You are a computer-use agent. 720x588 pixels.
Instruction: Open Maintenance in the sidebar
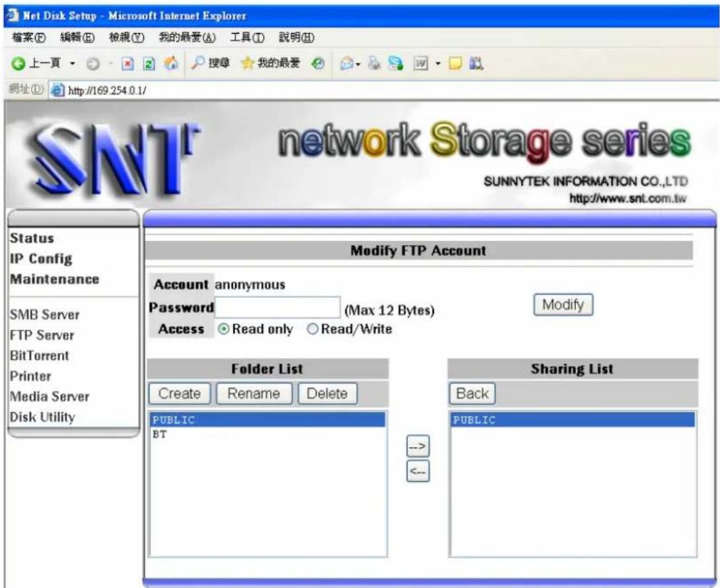point(55,279)
